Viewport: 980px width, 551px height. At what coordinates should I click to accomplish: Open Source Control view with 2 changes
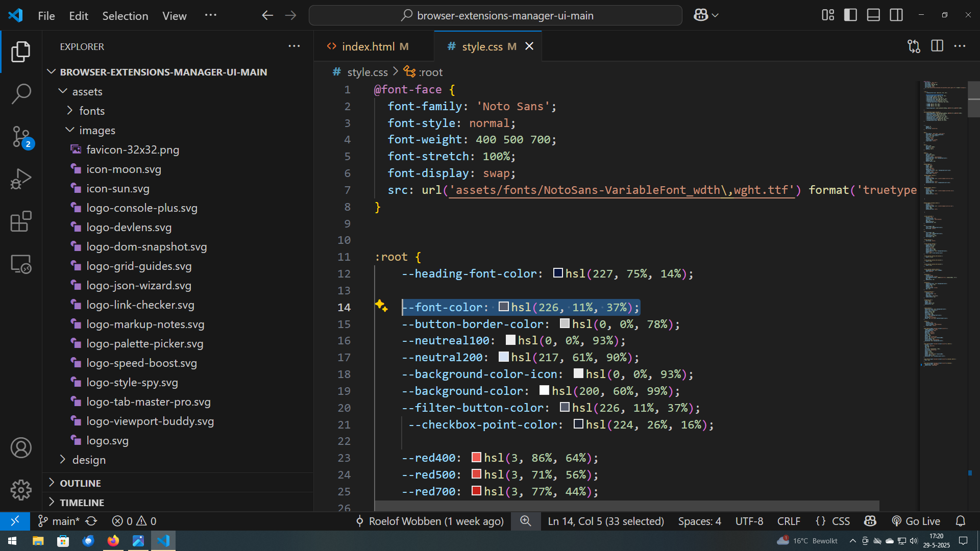(21, 137)
